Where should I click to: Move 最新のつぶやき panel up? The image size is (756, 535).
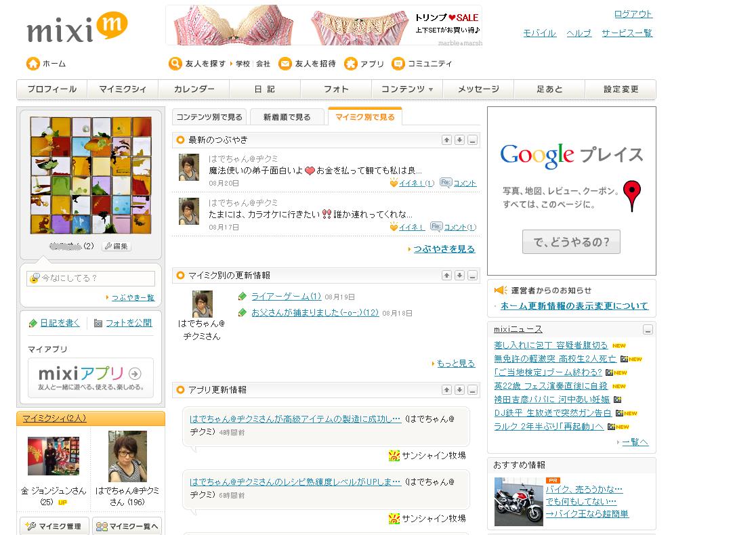[446, 140]
